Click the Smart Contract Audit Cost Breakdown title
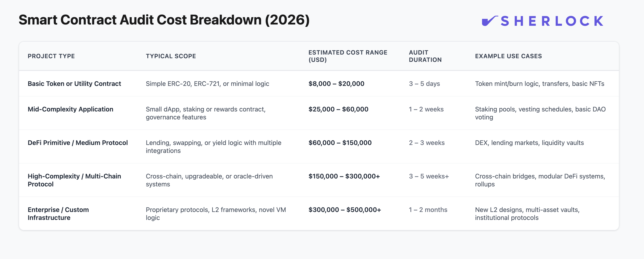 (x=164, y=20)
